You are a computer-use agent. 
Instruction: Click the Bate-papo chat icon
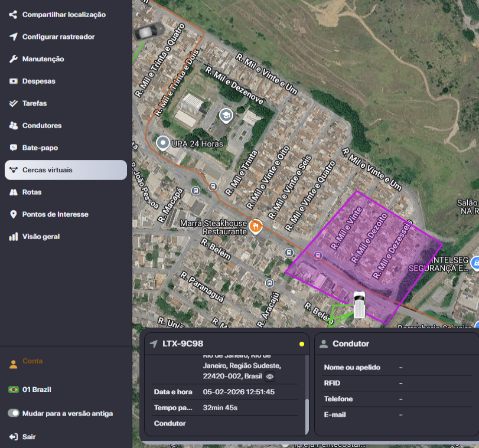(14, 148)
